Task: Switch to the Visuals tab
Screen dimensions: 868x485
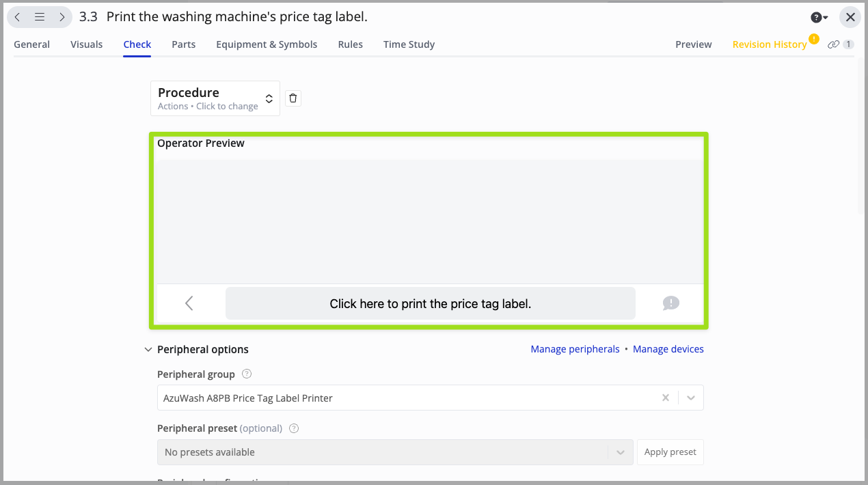Action: point(86,44)
